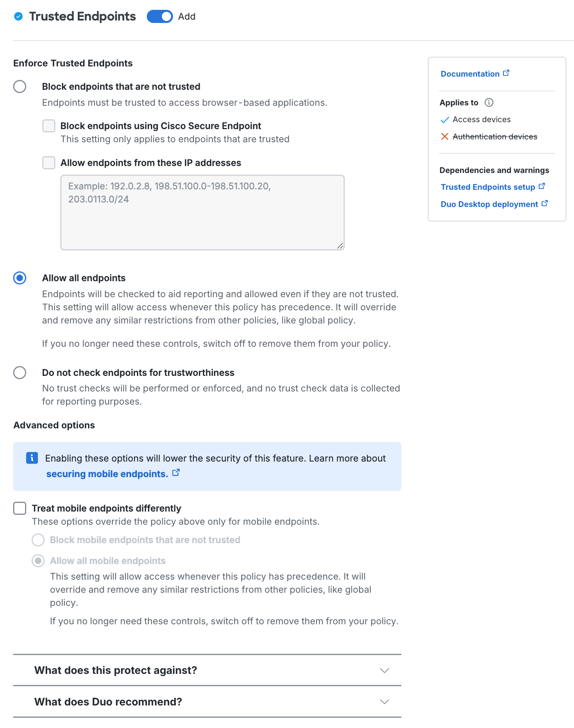The width and height of the screenshot is (574, 728).
Task: Turn off the Trusted Endpoints Add toggle
Action: tap(159, 16)
